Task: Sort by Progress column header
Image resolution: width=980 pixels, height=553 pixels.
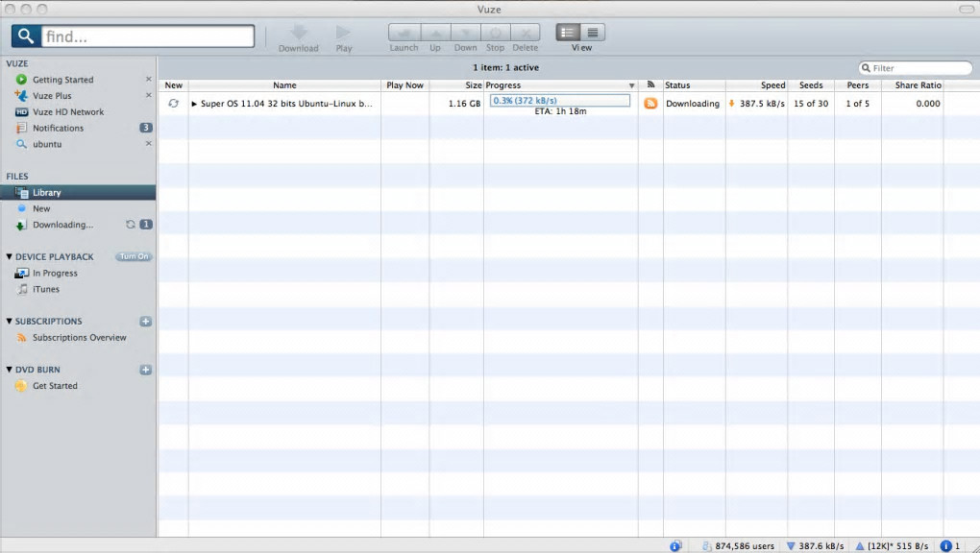Action: pos(561,85)
